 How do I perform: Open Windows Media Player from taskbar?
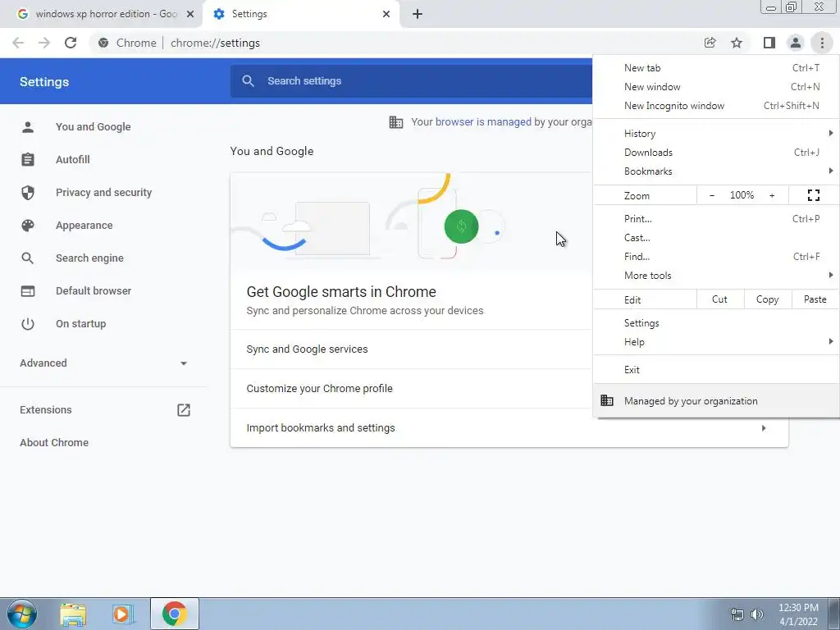[122, 614]
